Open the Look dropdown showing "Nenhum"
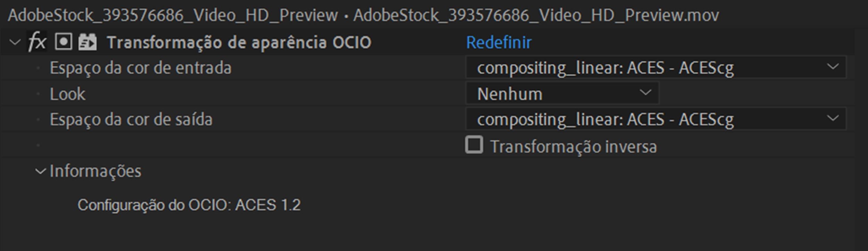The width and height of the screenshot is (868, 251). pos(559,93)
